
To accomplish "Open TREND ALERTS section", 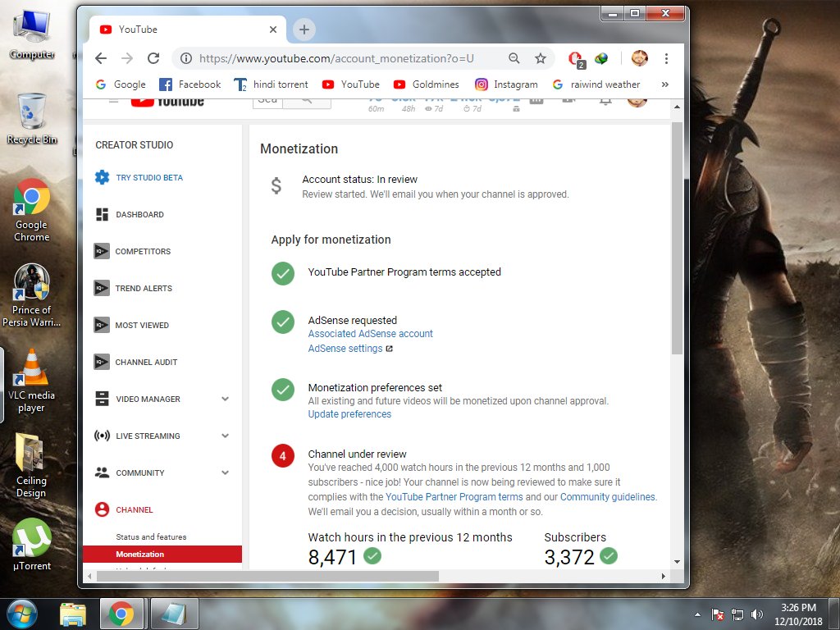I will coord(144,288).
